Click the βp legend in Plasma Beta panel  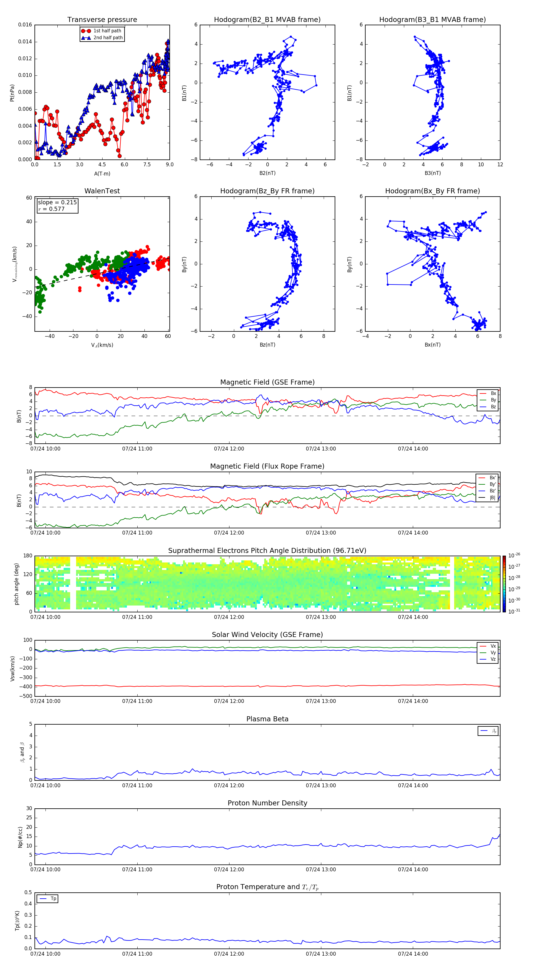click(x=488, y=731)
